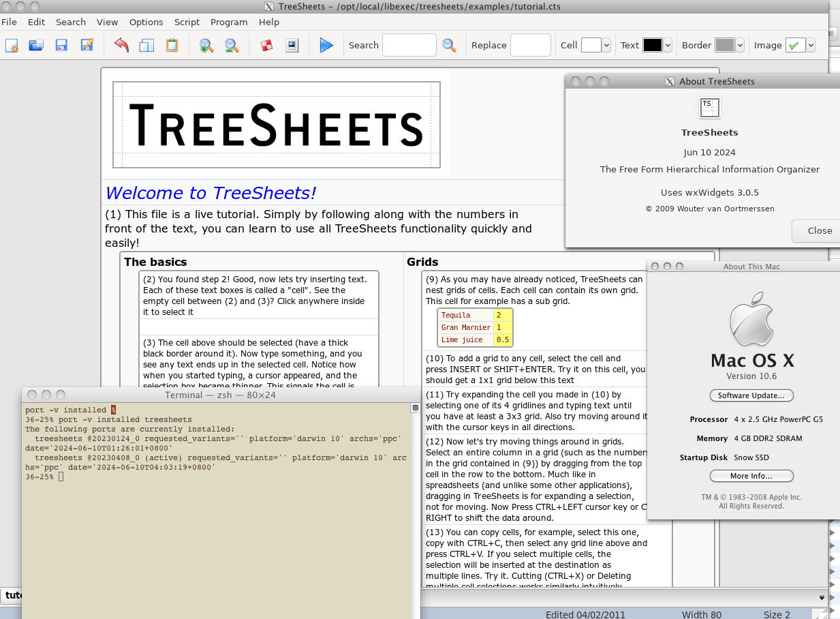Screen dimensions: 840x619
Task: Click the Software Update... button
Action: pyautogui.click(x=751, y=395)
